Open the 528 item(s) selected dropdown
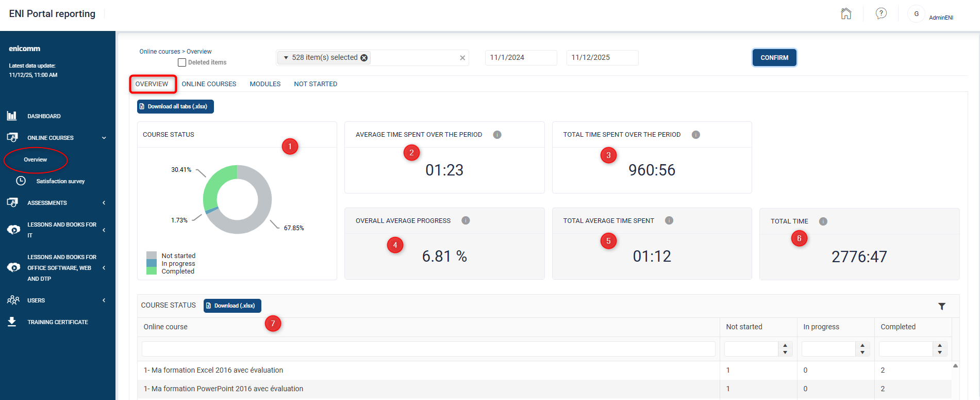Image resolution: width=980 pixels, height=400 pixels. coord(286,58)
